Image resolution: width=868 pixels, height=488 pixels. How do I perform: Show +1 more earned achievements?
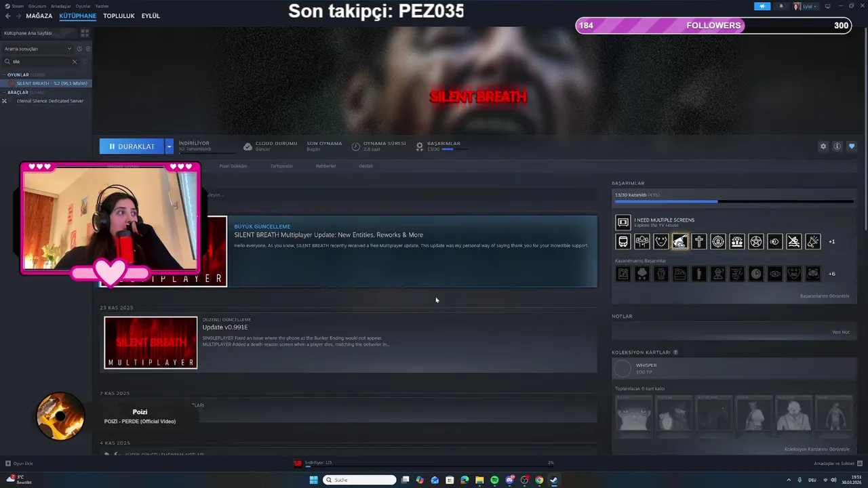pyautogui.click(x=832, y=241)
